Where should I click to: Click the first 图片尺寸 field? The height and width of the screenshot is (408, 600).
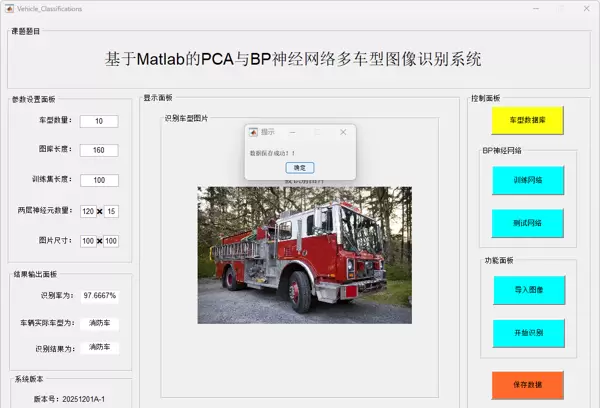click(x=88, y=241)
